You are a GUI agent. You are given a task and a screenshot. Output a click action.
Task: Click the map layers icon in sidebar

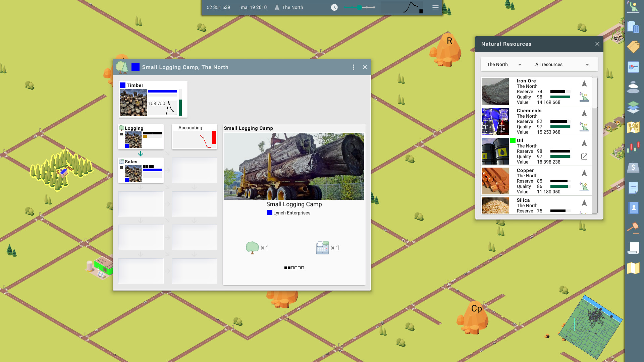(x=633, y=107)
